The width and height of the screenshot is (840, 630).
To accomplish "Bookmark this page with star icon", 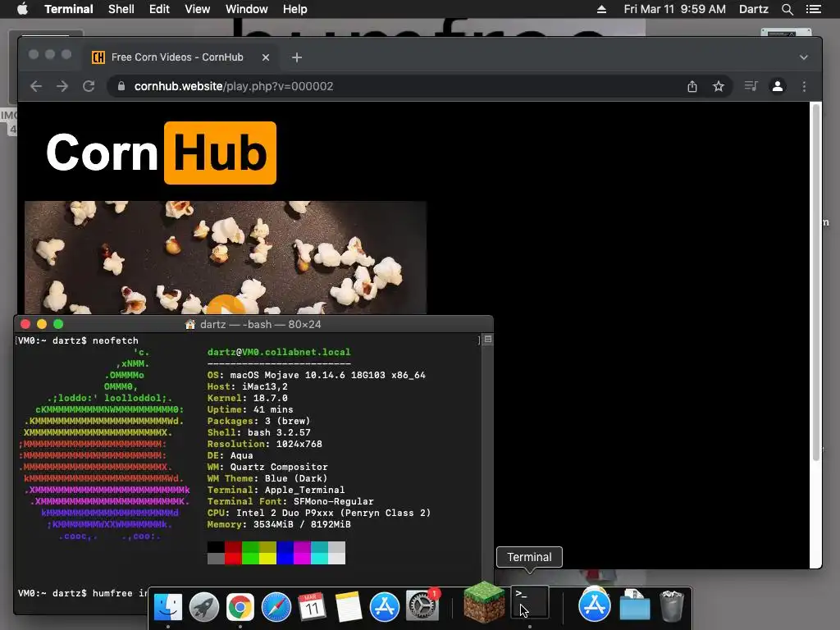I will [x=719, y=86].
